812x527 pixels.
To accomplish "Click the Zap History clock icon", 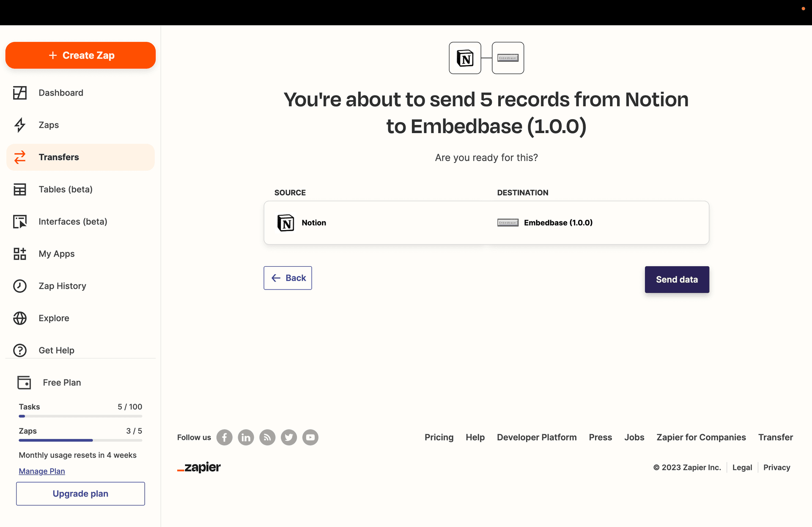I will point(20,286).
